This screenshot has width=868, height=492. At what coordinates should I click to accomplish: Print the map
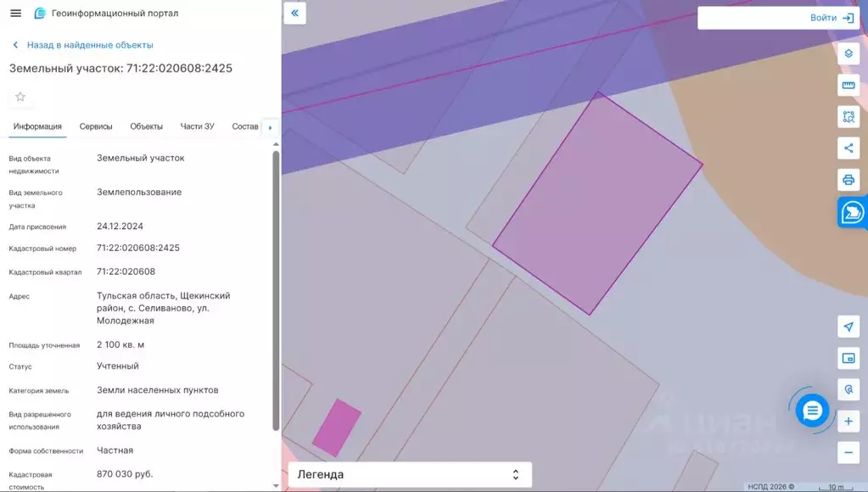pos(848,179)
